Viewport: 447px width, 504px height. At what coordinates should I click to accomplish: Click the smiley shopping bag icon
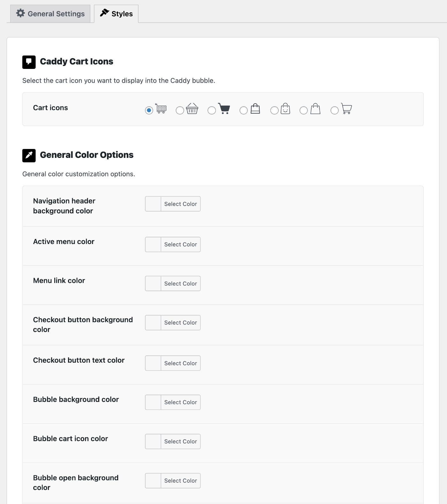click(x=285, y=109)
